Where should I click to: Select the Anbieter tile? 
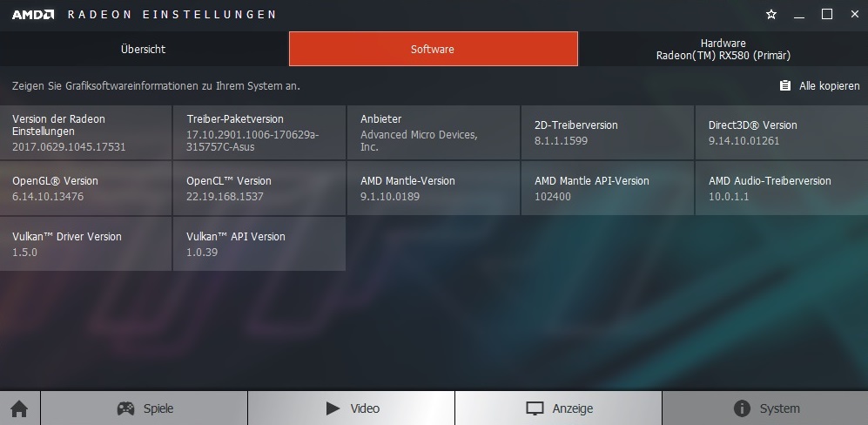[x=434, y=132]
